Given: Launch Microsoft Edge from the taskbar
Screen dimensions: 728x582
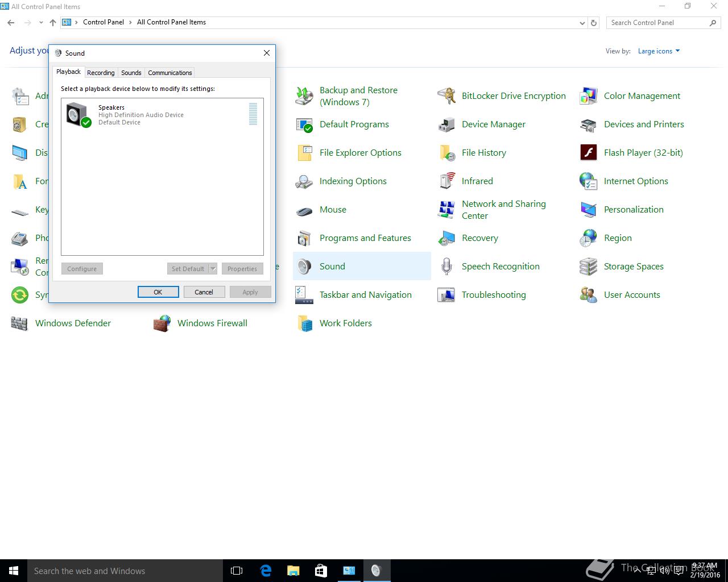Looking at the screenshot, I should point(265,571).
